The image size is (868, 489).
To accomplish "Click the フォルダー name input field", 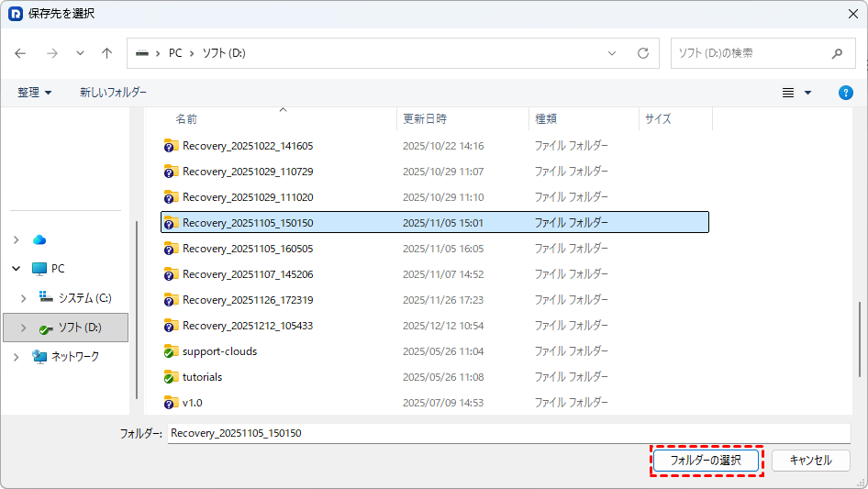I will pyautogui.click(x=508, y=433).
